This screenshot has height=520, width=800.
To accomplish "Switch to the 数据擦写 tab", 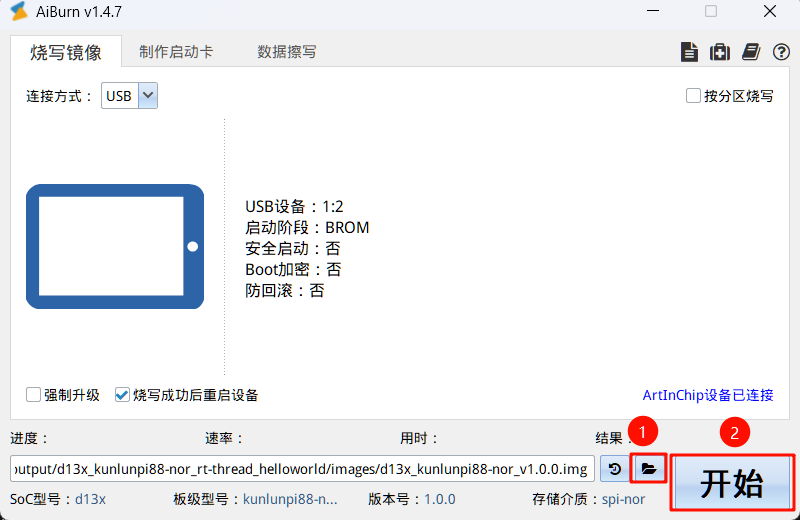I will coord(287,52).
